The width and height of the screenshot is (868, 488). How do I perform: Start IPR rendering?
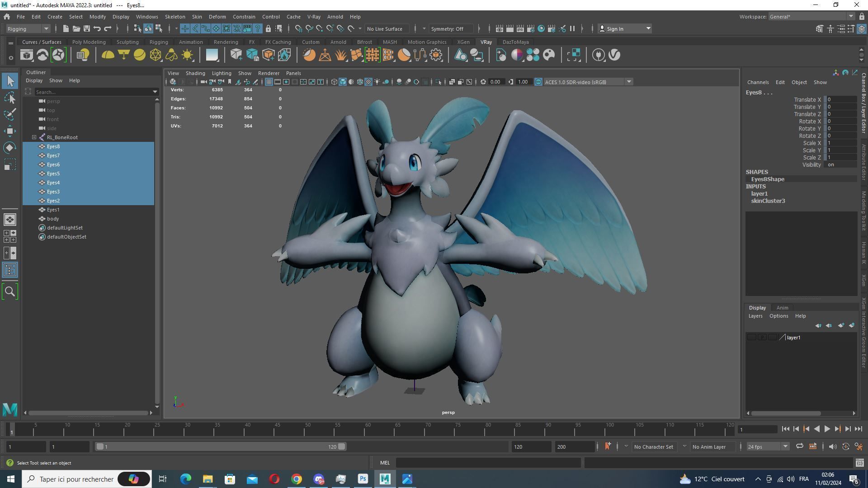520,28
